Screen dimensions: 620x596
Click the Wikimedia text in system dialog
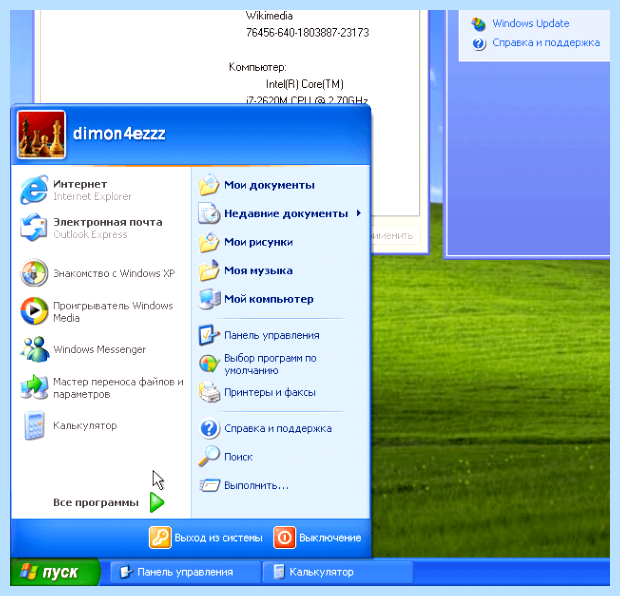269,16
